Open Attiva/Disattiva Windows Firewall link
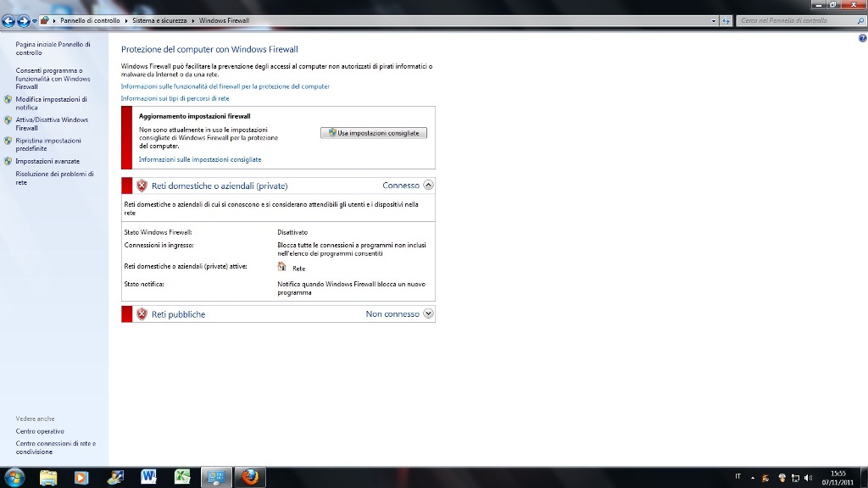The width and height of the screenshot is (868, 488). click(x=51, y=124)
